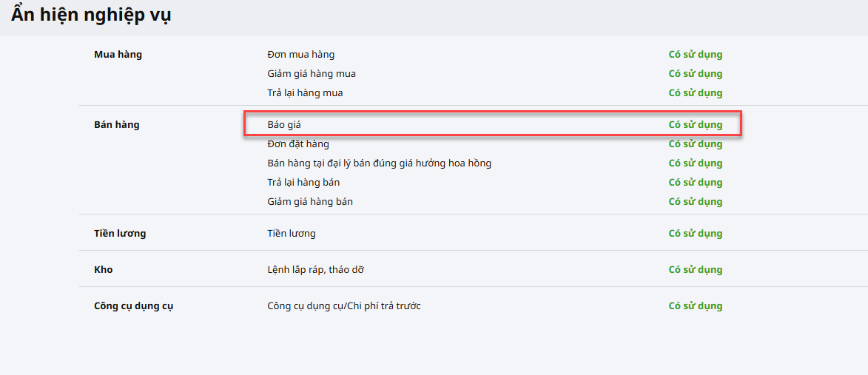868x375 pixels.
Task: Click the Mua hàng section header
Action: click(x=118, y=55)
